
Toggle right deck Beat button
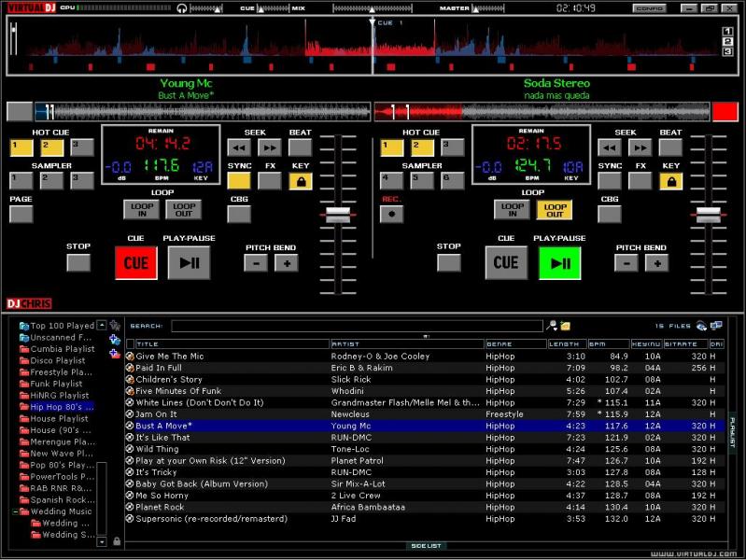pos(670,147)
